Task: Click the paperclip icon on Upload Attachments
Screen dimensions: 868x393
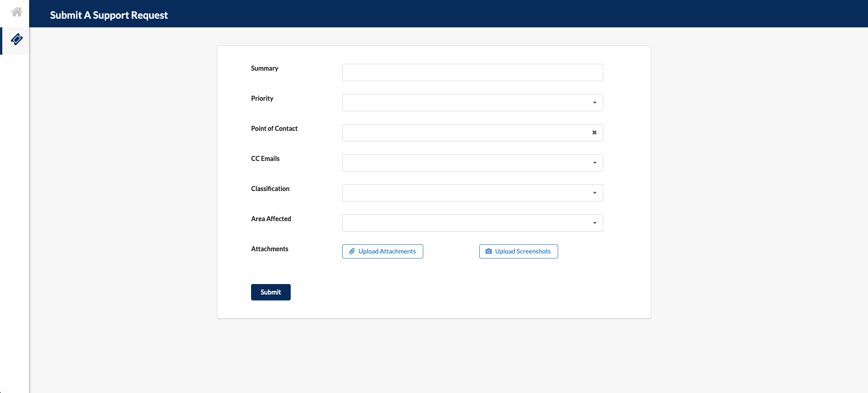Action: tap(352, 252)
